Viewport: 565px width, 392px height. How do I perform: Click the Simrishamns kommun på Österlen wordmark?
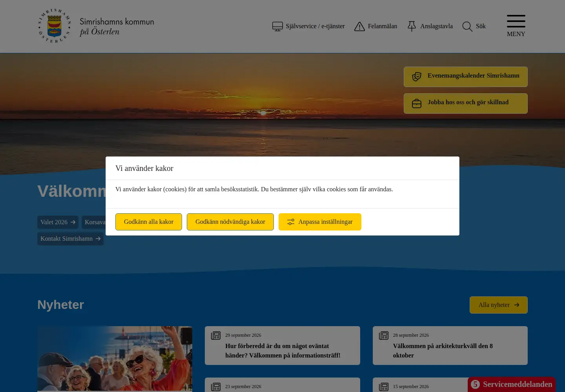click(x=117, y=27)
